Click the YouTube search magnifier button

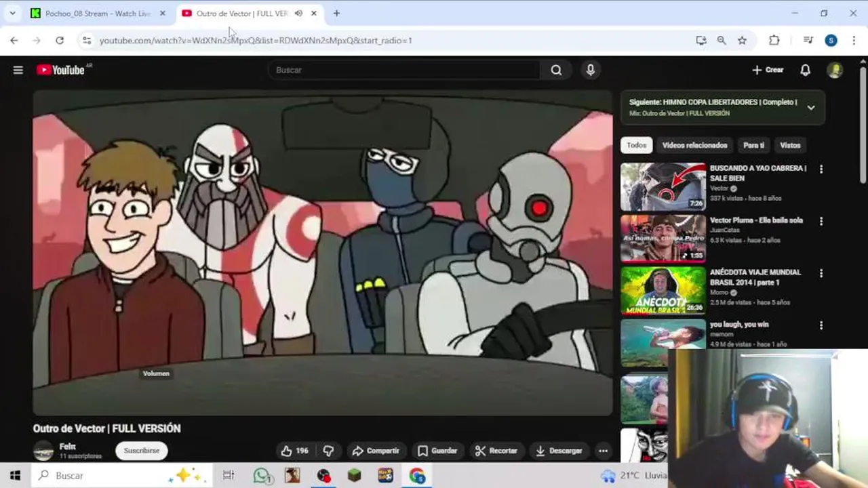556,70
